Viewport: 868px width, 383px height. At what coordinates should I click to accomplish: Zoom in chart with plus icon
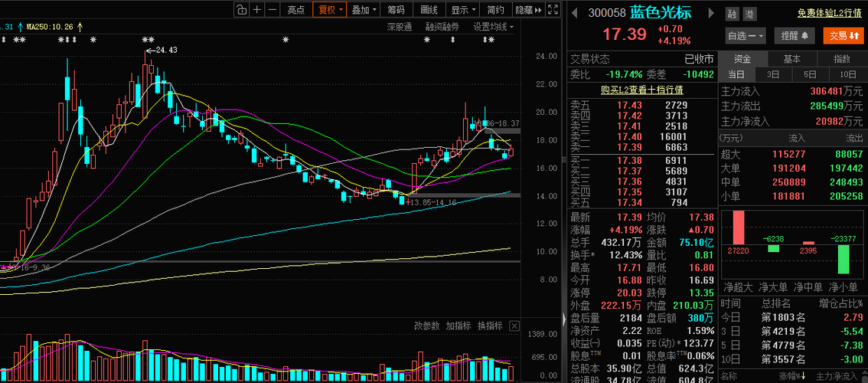257,9
